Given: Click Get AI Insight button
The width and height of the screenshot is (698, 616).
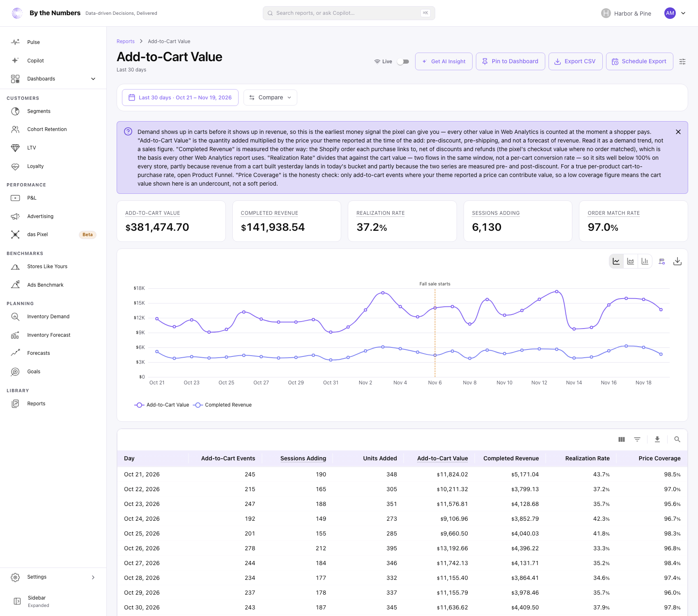Looking at the screenshot, I should click(x=443, y=61).
